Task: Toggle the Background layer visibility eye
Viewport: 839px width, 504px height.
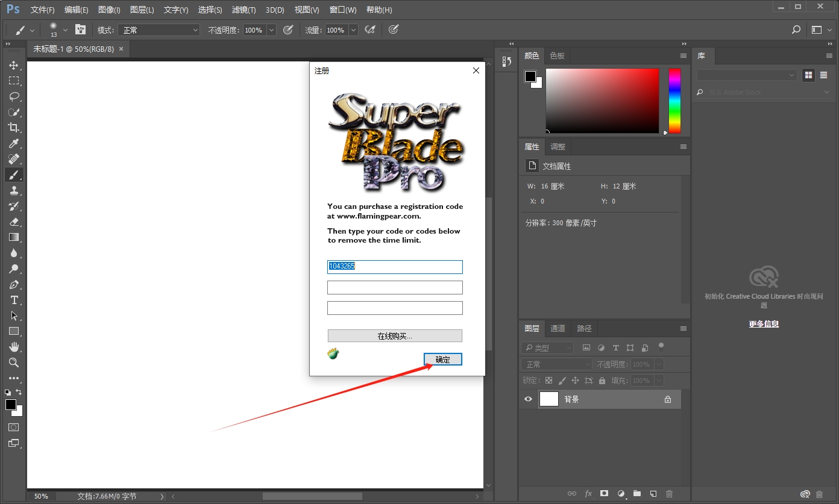Action: click(528, 399)
